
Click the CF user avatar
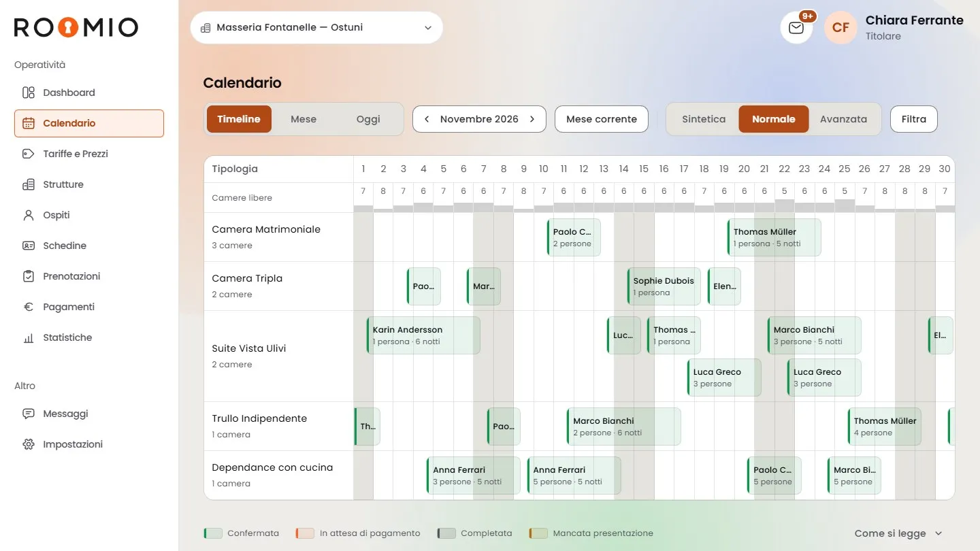click(x=840, y=28)
